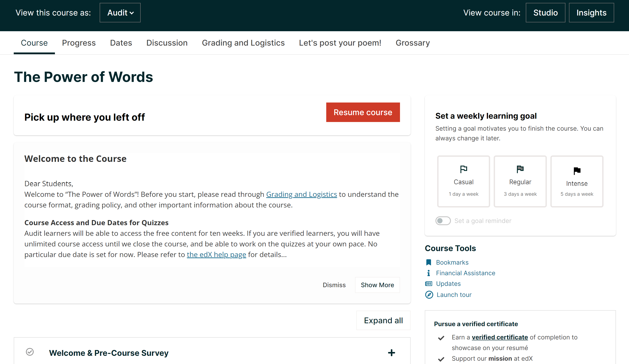The height and width of the screenshot is (364, 629).
Task: Click the Launch tour compass icon
Action: 429,295
